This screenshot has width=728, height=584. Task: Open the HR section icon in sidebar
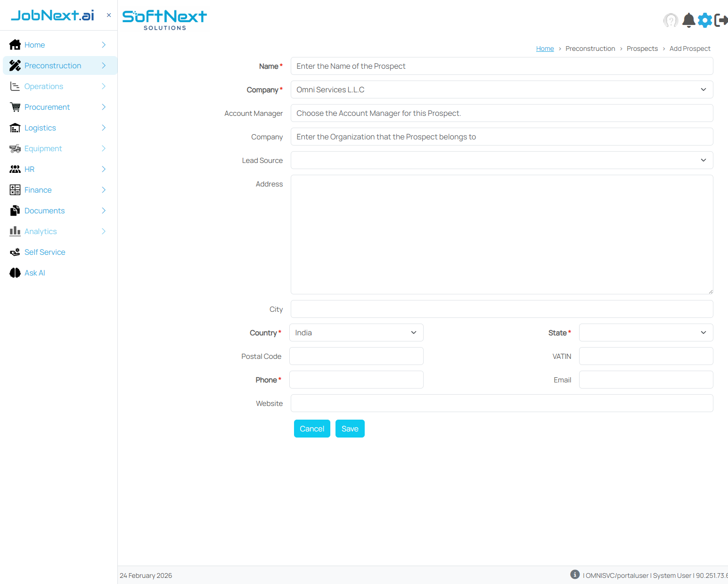(15, 169)
